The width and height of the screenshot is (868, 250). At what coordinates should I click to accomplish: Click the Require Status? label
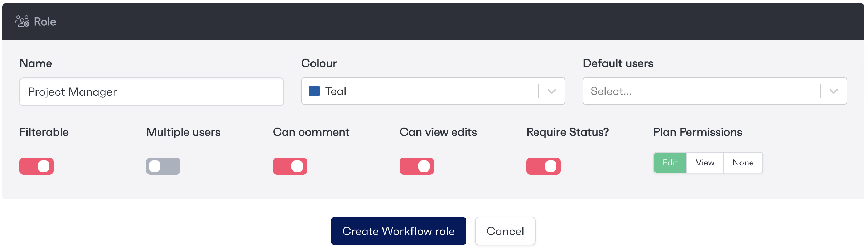[567, 132]
